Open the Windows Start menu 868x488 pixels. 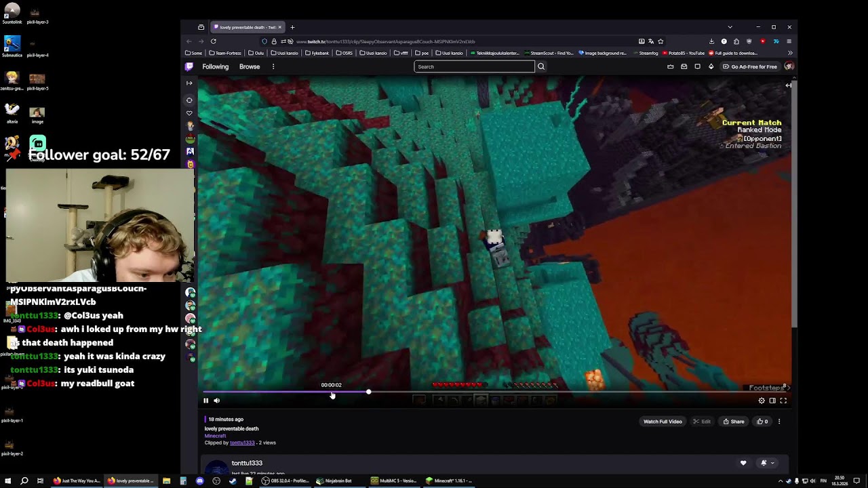tap(7, 481)
